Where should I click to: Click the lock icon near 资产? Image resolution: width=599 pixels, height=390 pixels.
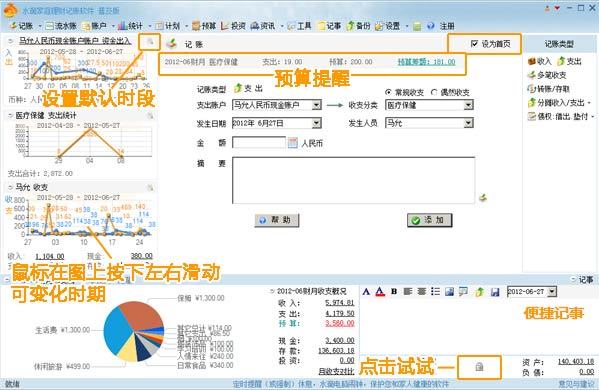479,367
